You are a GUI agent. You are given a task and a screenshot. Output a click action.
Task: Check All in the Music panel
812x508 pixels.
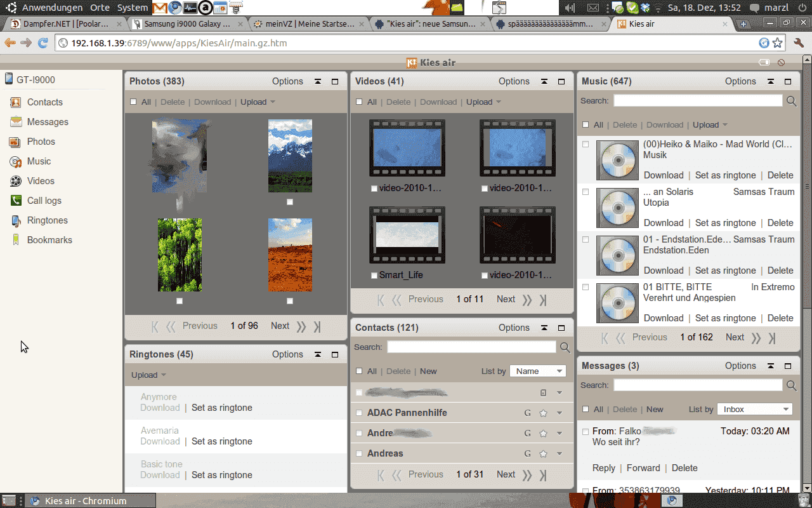click(x=586, y=125)
